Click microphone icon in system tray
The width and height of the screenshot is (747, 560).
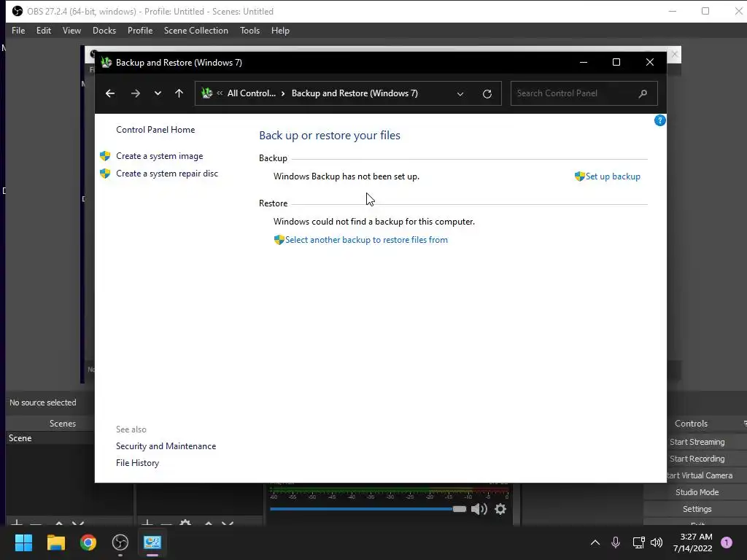[x=616, y=542]
